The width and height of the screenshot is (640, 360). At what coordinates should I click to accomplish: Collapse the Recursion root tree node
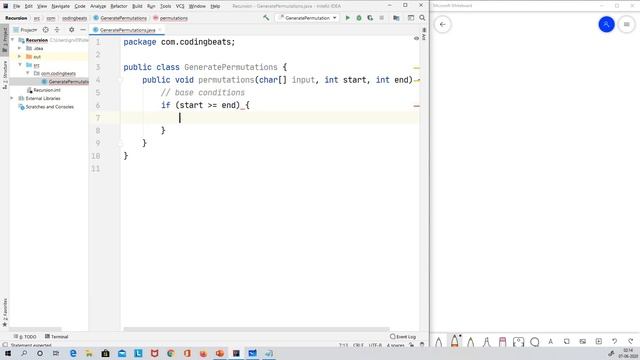coord(13,40)
